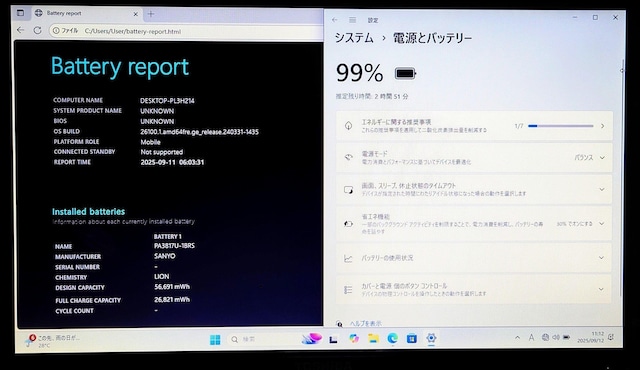Click the chemistry value LION
This screenshot has width=640, height=370.
pyautogui.click(x=162, y=277)
